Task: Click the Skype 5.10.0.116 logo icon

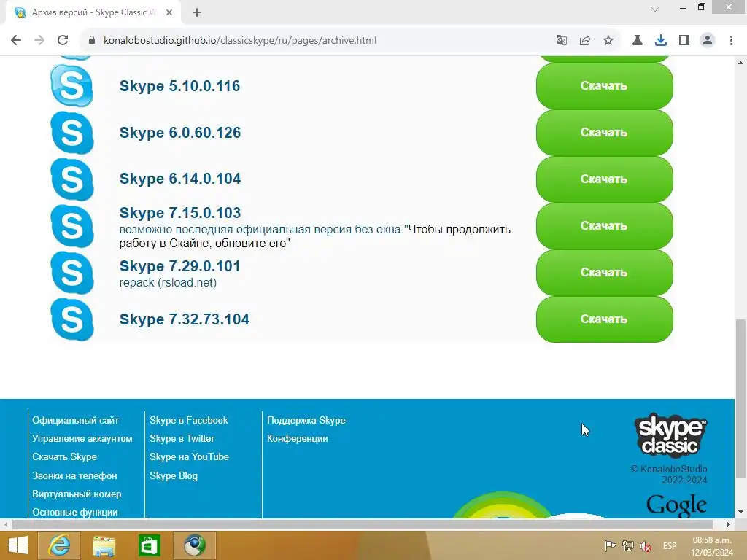Action: (72, 86)
